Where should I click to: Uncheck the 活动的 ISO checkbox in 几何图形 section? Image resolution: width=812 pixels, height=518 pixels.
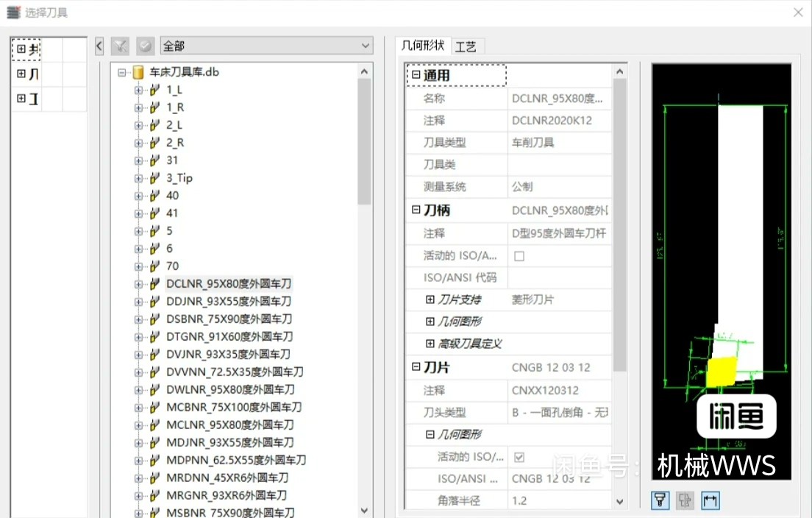[x=519, y=456]
